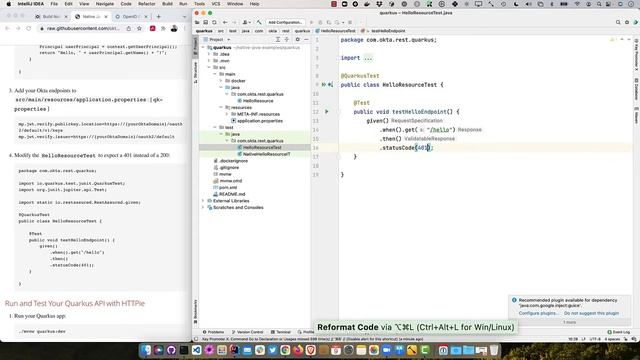This screenshot has height=360, width=640.
Task: Click the Build Project hammer icon
Action: [259, 22]
